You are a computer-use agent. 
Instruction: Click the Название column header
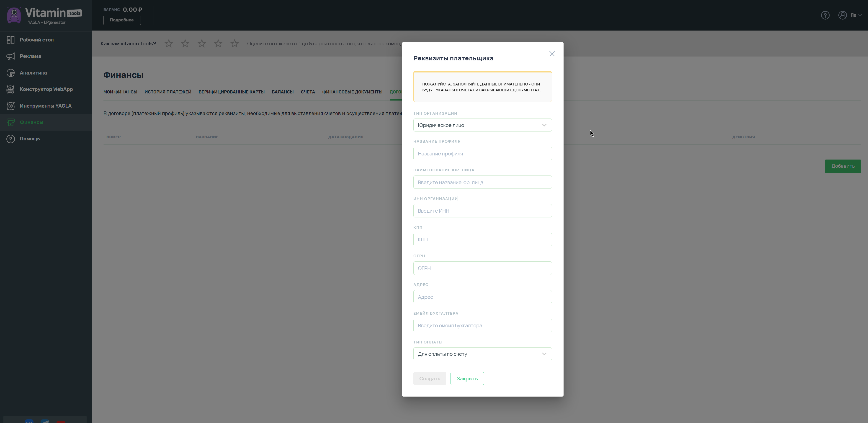click(207, 137)
